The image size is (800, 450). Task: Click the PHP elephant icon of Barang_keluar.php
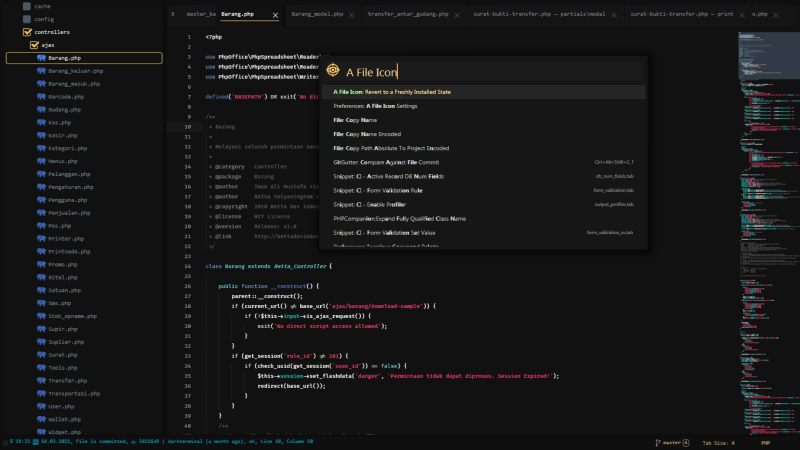point(41,71)
